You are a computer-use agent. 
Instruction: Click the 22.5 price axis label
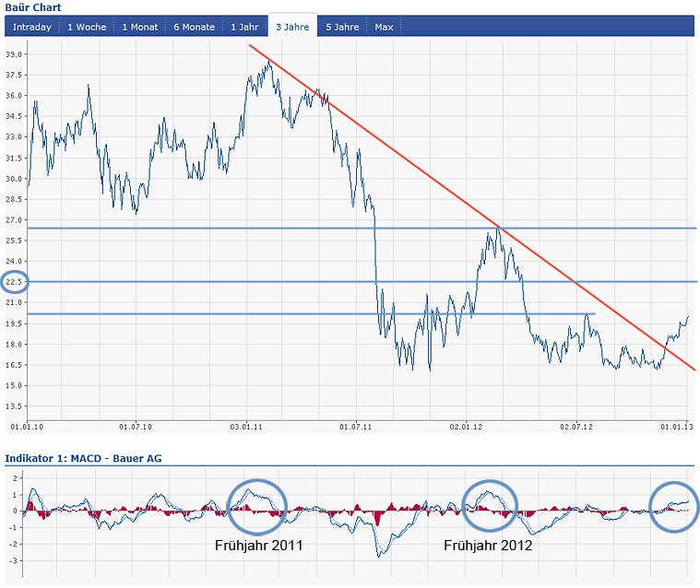14,281
